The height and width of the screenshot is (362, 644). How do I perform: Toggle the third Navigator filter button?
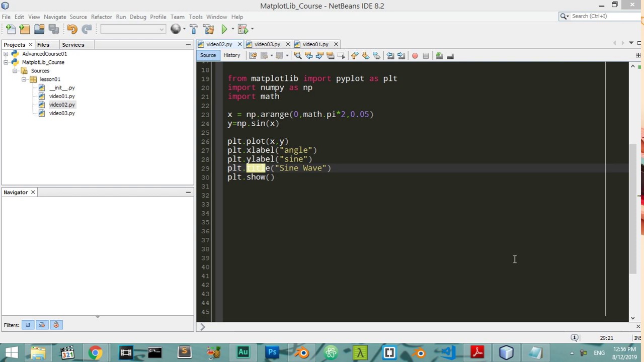[56, 325]
